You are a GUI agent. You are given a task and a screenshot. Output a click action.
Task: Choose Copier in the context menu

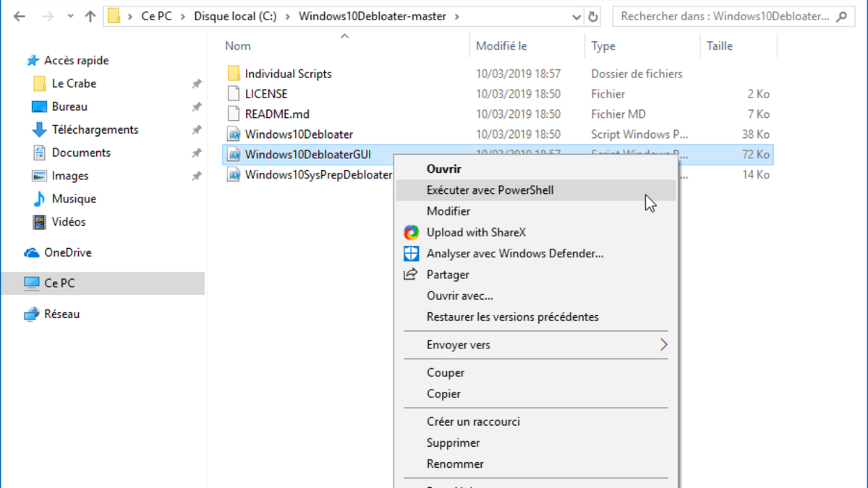coord(536,394)
